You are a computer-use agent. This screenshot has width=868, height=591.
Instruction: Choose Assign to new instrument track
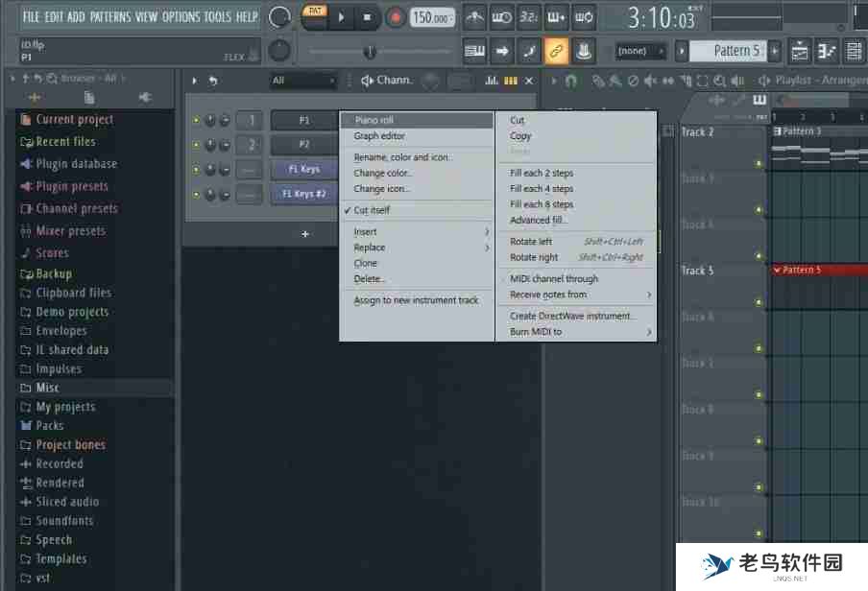tap(417, 300)
